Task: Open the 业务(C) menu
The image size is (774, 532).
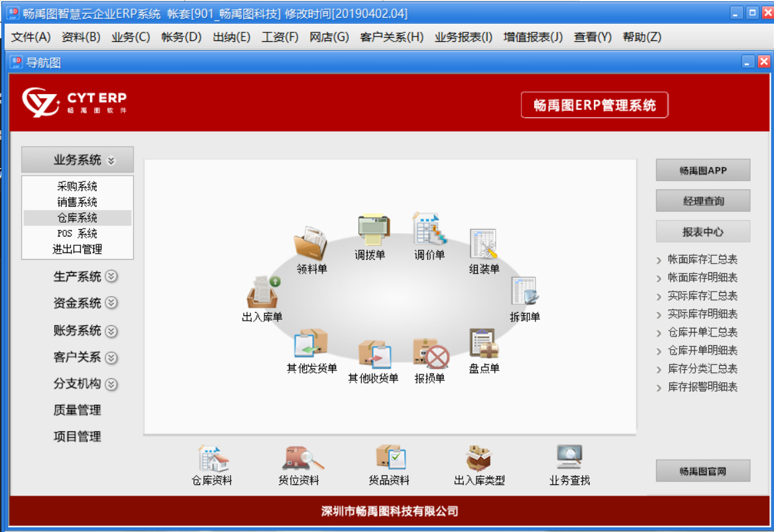Action: pos(131,37)
